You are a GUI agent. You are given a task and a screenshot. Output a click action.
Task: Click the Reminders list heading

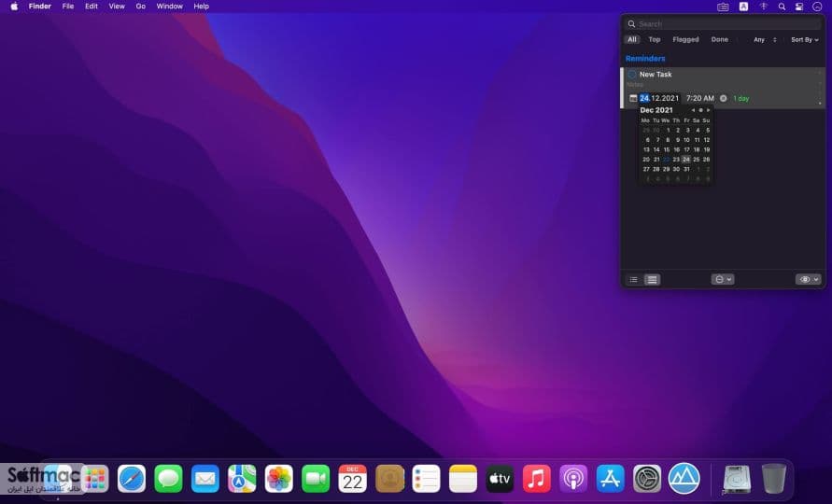coord(645,59)
